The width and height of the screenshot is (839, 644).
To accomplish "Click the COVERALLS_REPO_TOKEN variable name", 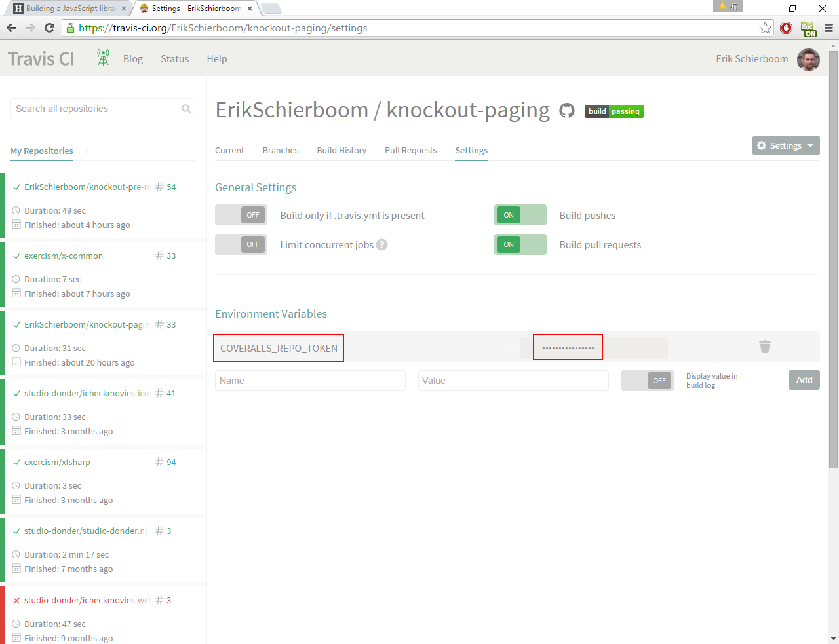I will [279, 348].
